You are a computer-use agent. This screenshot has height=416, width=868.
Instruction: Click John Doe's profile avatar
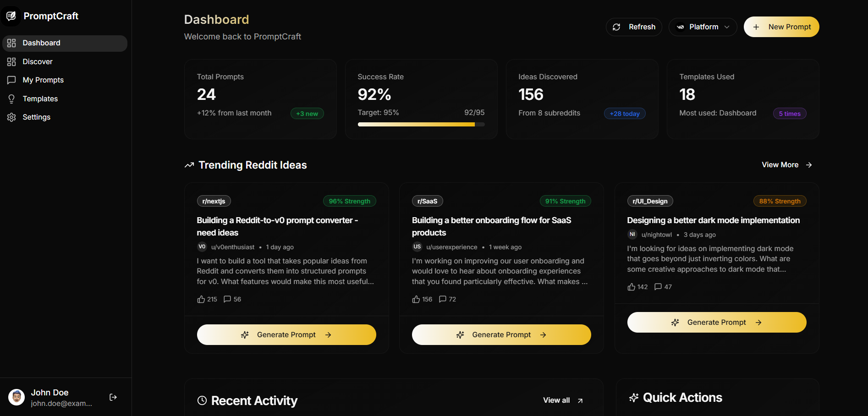17,397
